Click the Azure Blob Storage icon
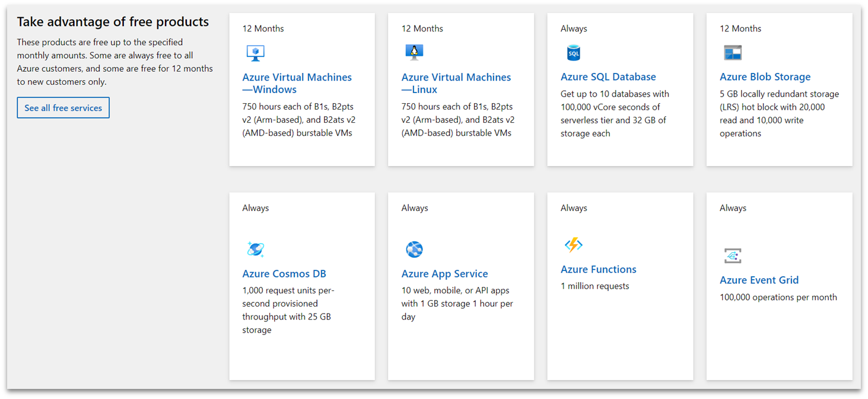 click(732, 52)
